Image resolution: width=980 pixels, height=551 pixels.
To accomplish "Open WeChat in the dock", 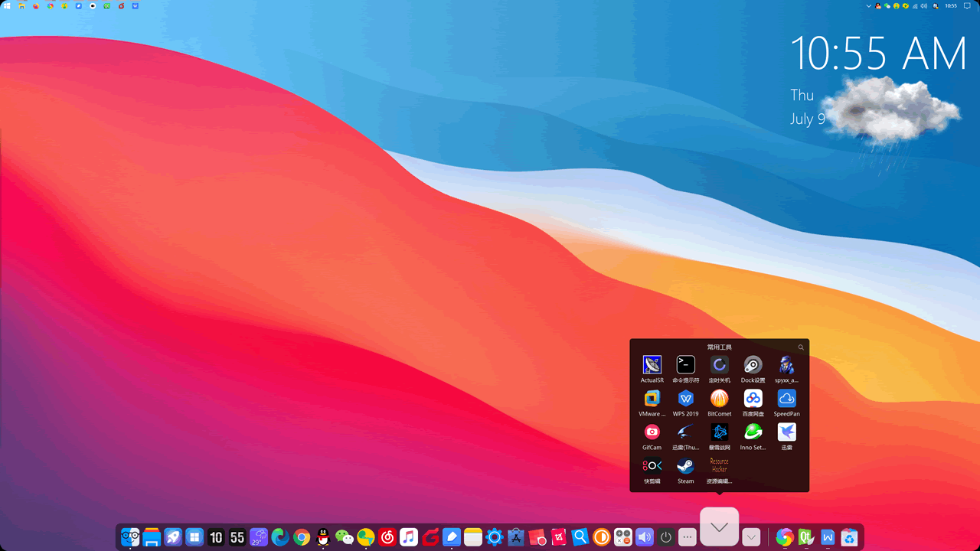I will coord(345,537).
